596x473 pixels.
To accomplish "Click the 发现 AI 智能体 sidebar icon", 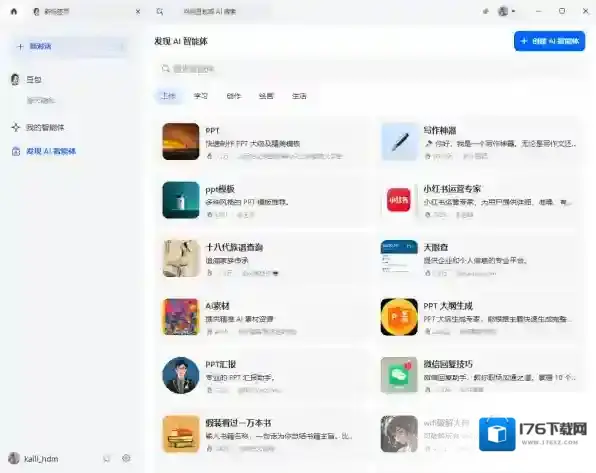I will [x=16, y=151].
